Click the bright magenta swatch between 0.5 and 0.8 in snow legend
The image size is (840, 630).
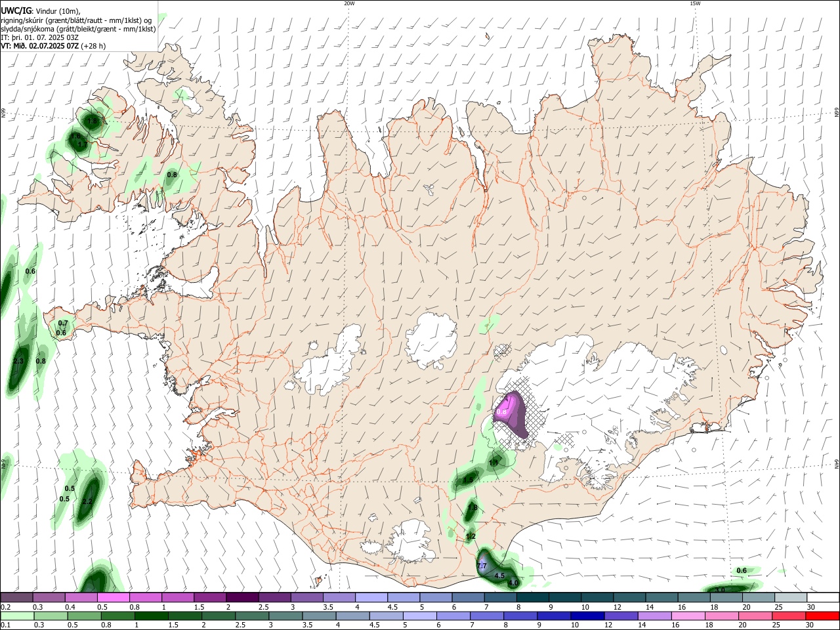114,597
